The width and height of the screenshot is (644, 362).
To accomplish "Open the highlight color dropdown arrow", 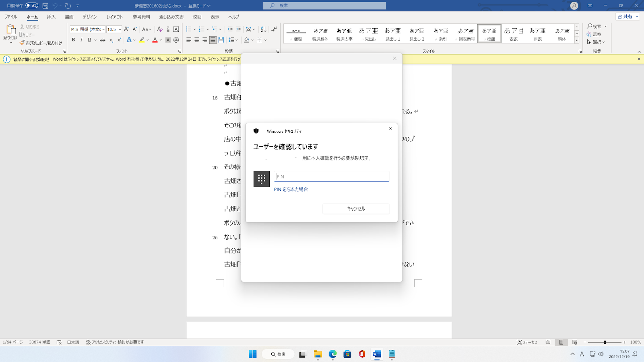I will pyautogui.click(x=148, y=40).
